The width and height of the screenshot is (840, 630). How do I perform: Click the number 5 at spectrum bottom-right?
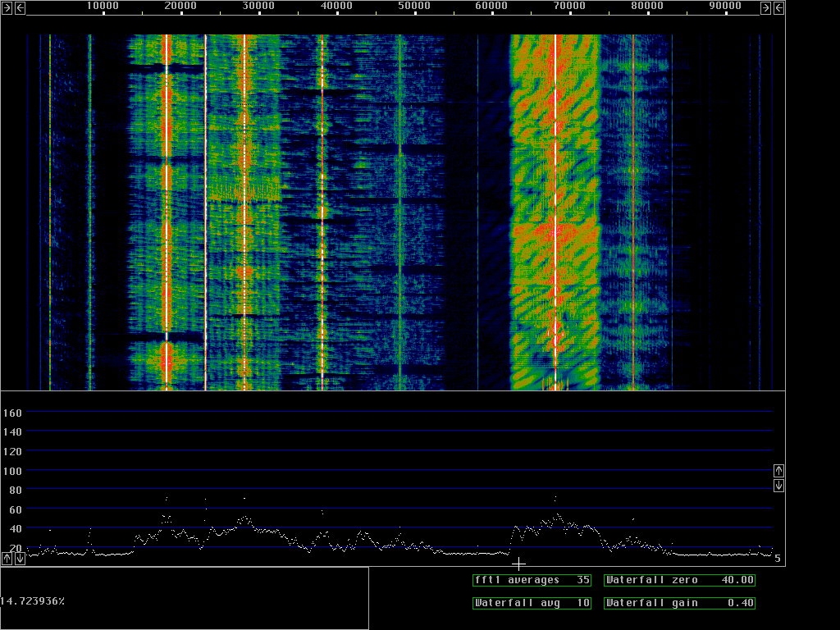[x=778, y=559]
